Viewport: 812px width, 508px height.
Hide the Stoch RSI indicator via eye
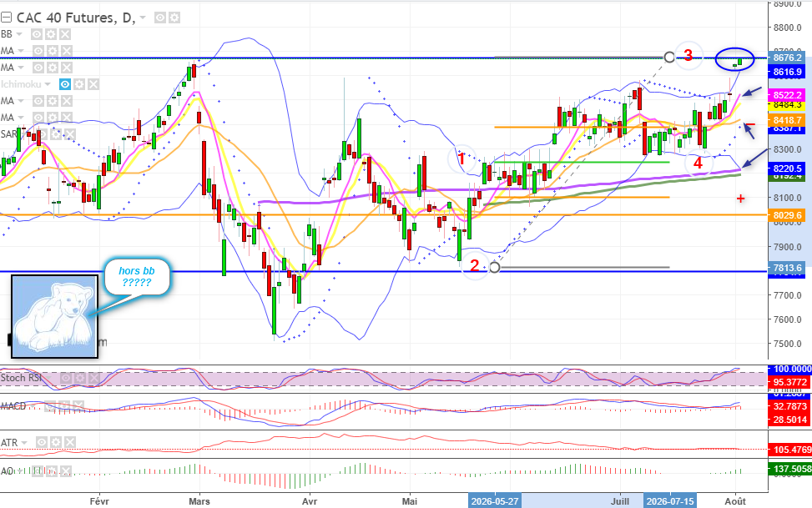(65, 378)
